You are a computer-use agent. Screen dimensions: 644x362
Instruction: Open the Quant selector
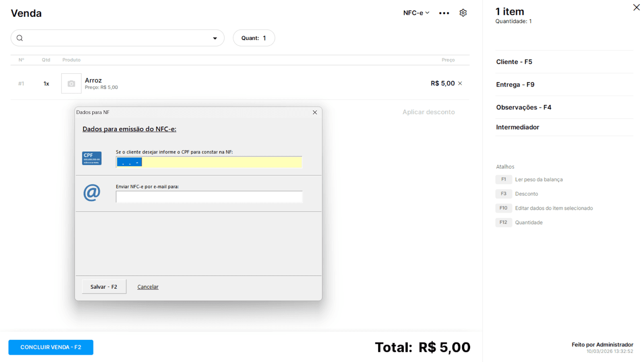pyautogui.click(x=254, y=37)
